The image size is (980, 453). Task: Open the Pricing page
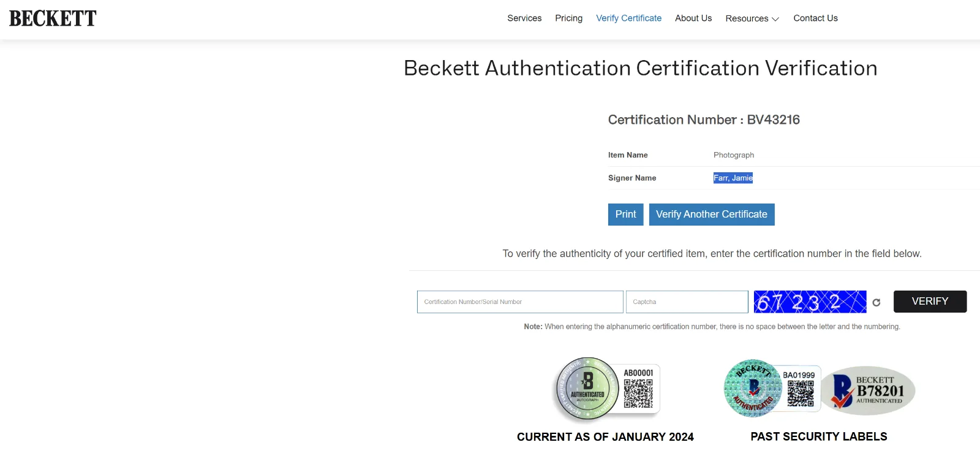pos(568,18)
